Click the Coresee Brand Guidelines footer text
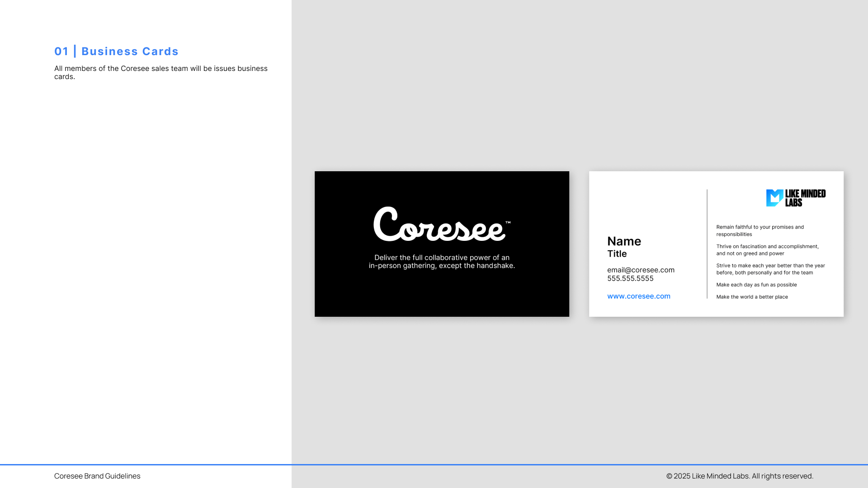 click(97, 476)
